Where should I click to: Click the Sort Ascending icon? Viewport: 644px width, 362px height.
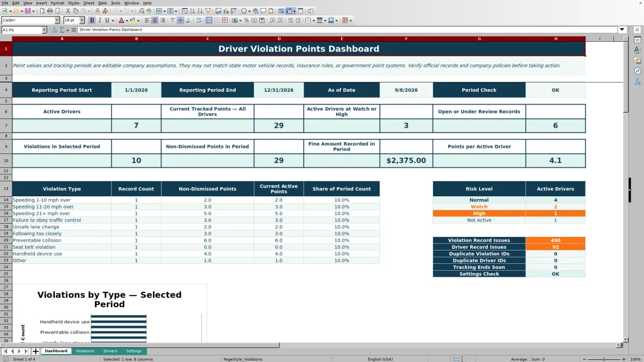pyautogui.click(x=192, y=11)
